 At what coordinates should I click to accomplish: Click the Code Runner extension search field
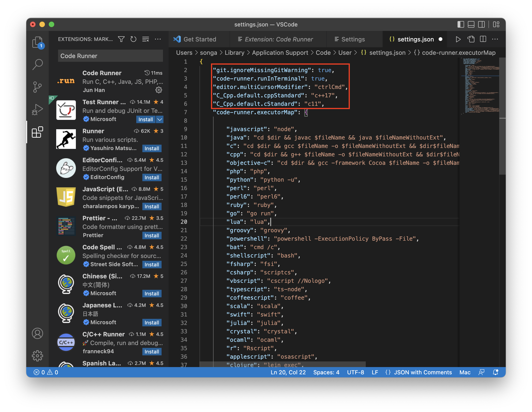tap(110, 56)
